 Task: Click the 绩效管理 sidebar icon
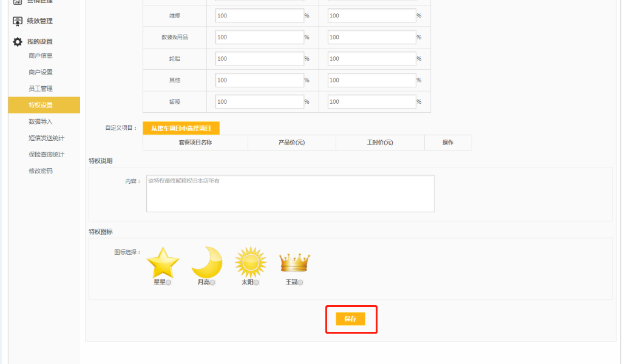18,21
